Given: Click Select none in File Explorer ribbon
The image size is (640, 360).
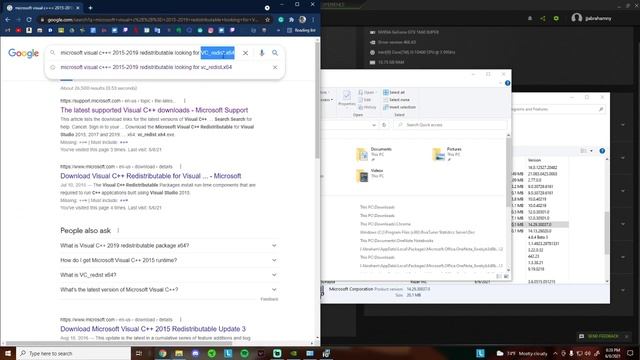Looking at the screenshot, I should [396, 100].
